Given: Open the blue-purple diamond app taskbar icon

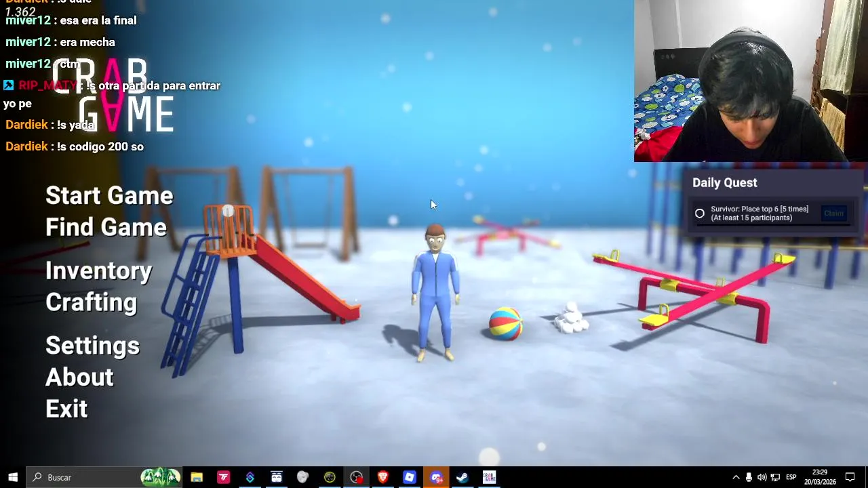Looking at the screenshot, I should [250, 477].
